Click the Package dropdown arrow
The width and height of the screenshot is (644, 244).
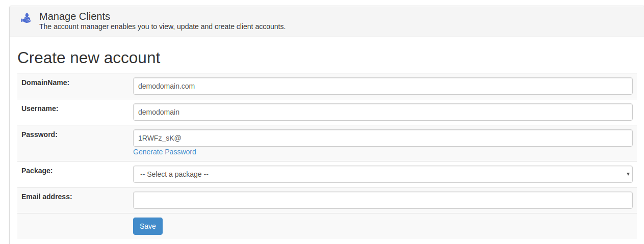(628, 174)
